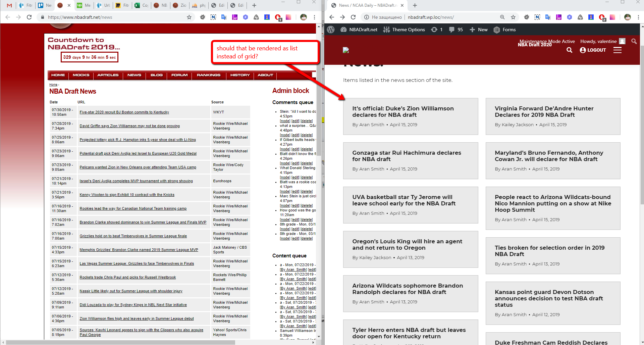Reload the nbadraft.net news page

point(29,17)
